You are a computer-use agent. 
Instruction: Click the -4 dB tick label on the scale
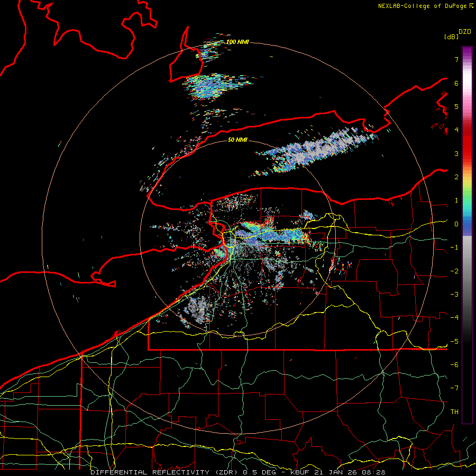(x=454, y=318)
